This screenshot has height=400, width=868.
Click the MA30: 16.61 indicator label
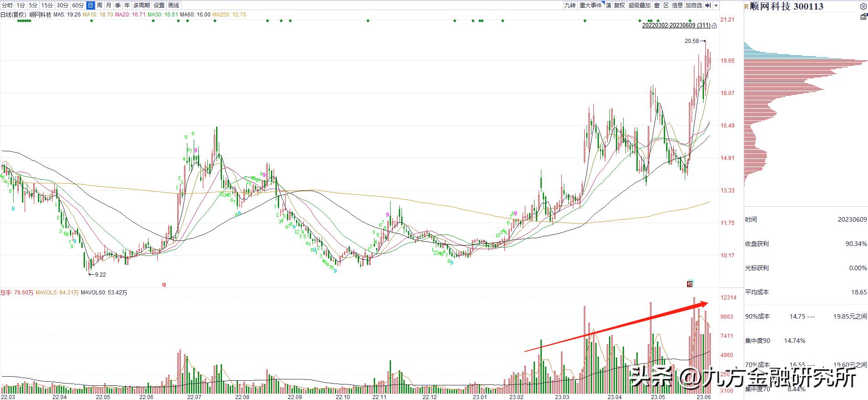coord(163,15)
